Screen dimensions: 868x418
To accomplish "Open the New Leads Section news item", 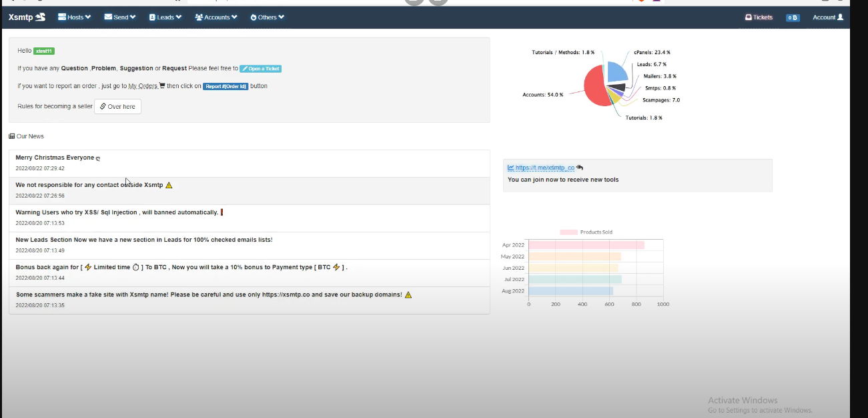I will click(x=249, y=246).
